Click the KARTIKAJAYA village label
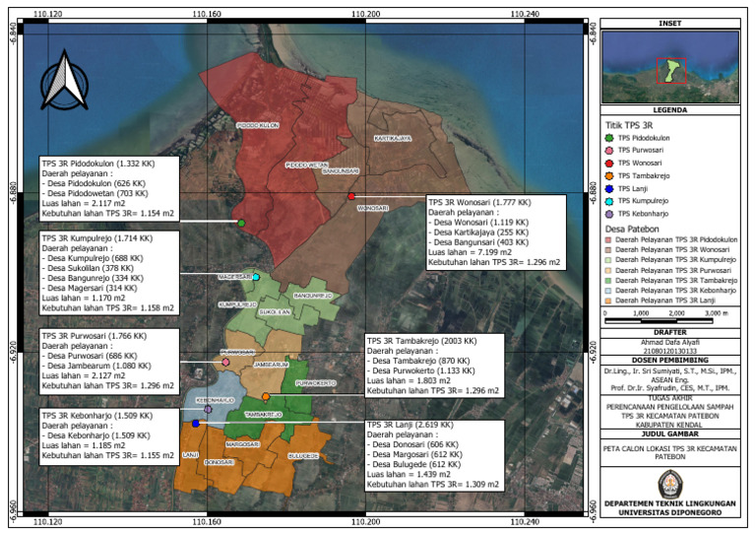Image resolution: width=756 pixels, height=535 pixels. [x=393, y=139]
